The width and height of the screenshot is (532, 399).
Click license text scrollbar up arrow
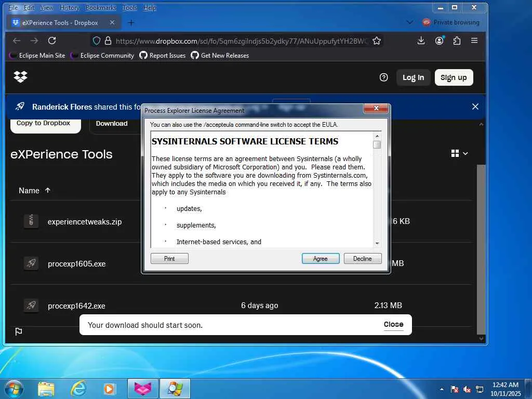coord(377,136)
